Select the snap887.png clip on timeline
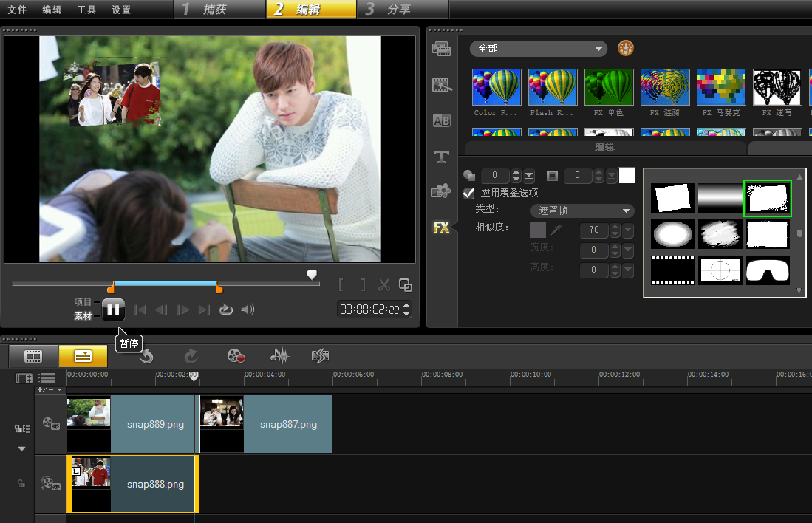The width and height of the screenshot is (812, 523). pyautogui.click(x=288, y=425)
